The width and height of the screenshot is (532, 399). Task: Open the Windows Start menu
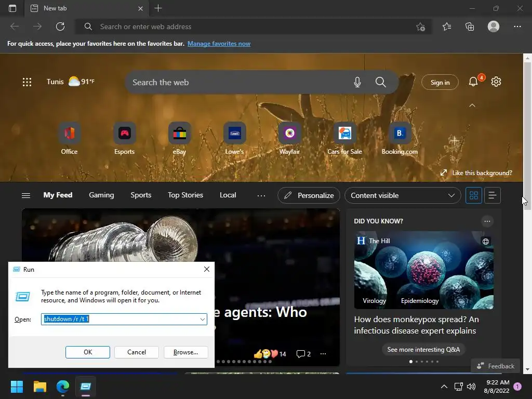pos(17,387)
